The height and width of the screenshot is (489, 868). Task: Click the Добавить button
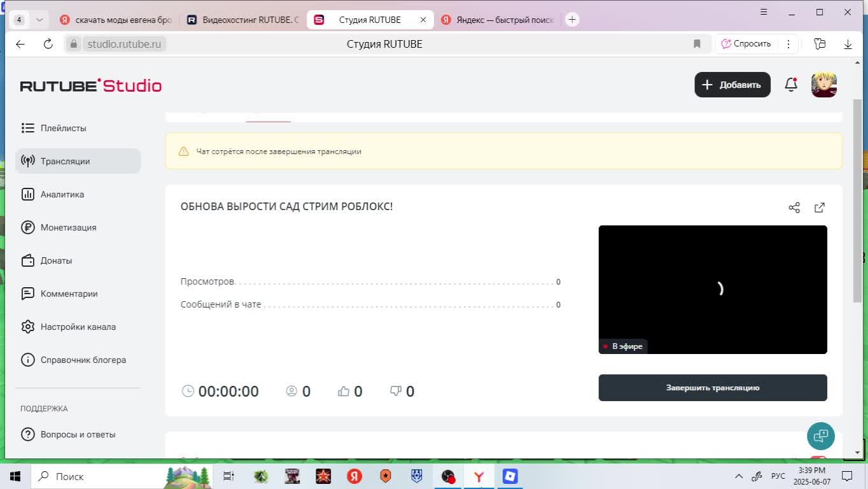click(x=732, y=85)
